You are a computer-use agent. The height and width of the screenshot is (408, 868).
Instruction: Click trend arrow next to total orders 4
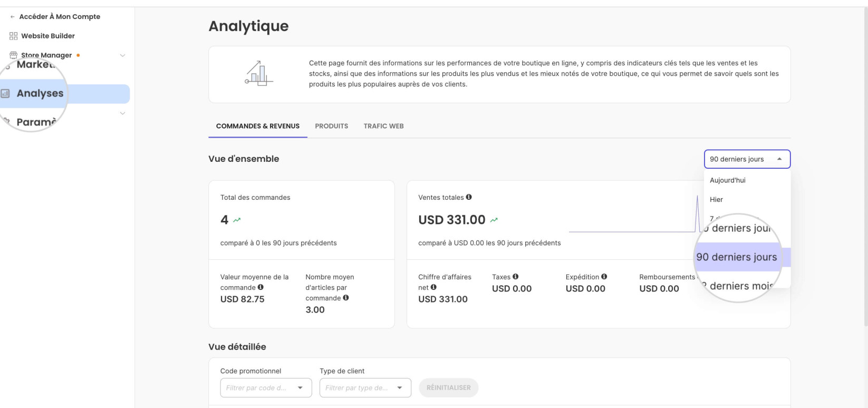[x=237, y=220]
